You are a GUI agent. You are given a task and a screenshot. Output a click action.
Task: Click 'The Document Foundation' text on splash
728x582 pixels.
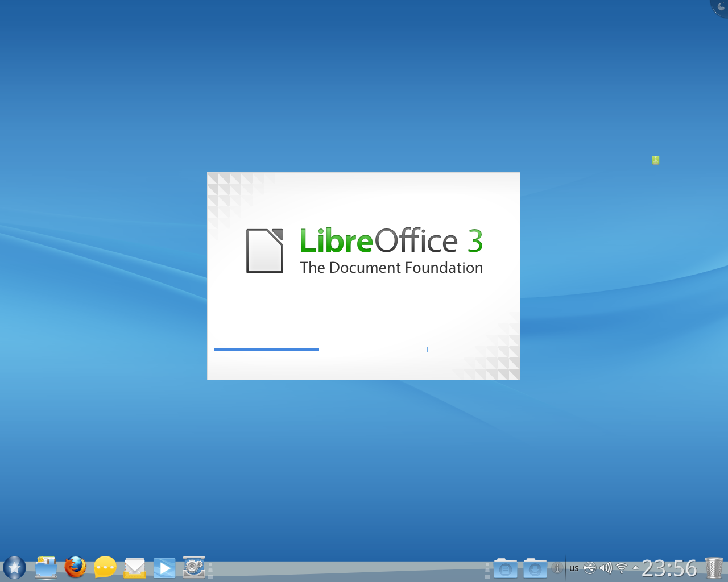click(x=391, y=268)
